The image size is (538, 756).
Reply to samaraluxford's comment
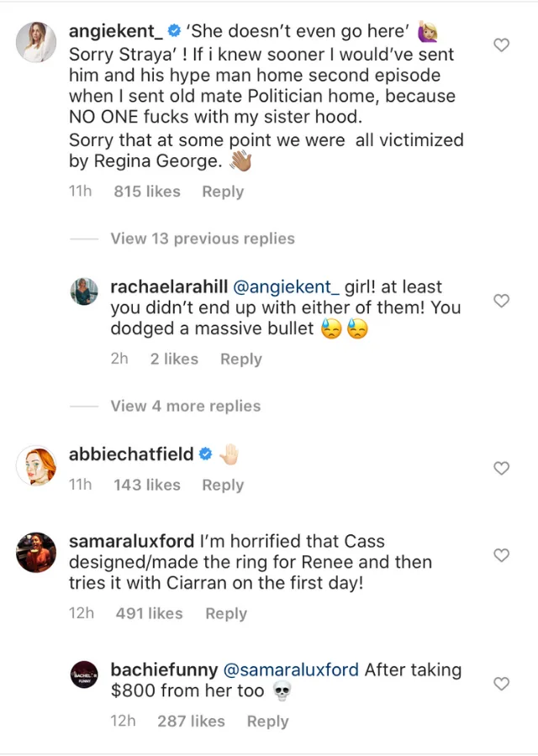(x=225, y=613)
